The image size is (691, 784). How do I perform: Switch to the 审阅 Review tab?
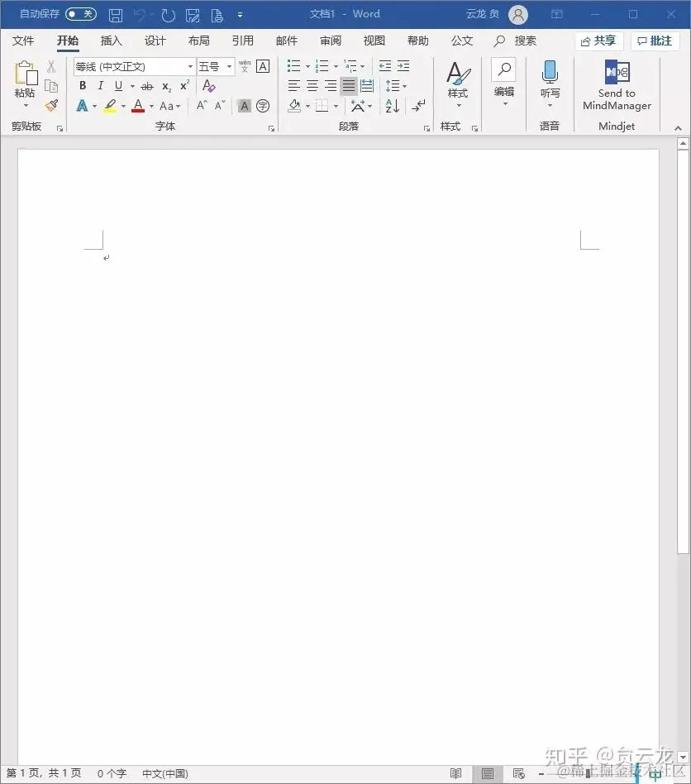pyautogui.click(x=331, y=41)
